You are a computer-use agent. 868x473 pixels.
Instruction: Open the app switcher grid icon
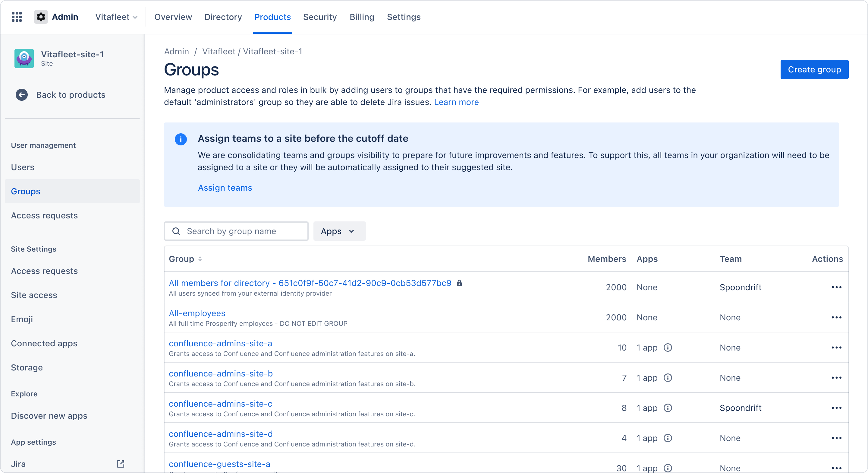(x=17, y=17)
